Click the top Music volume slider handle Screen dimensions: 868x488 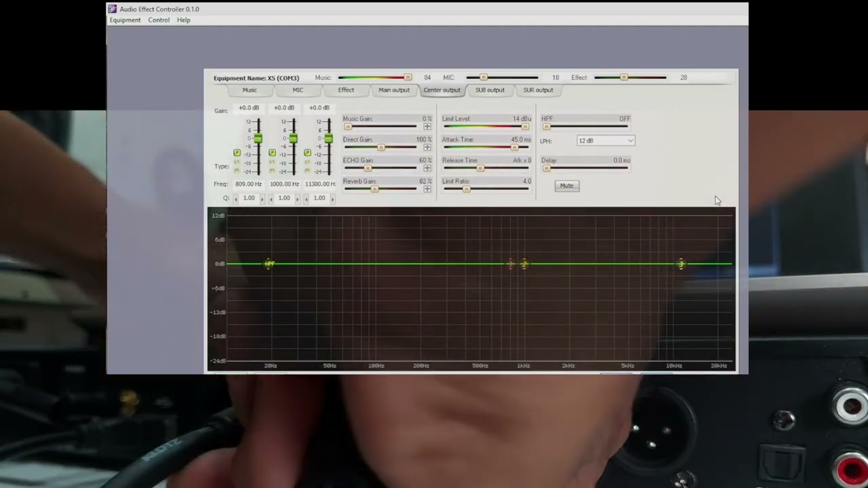(x=408, y=77)
